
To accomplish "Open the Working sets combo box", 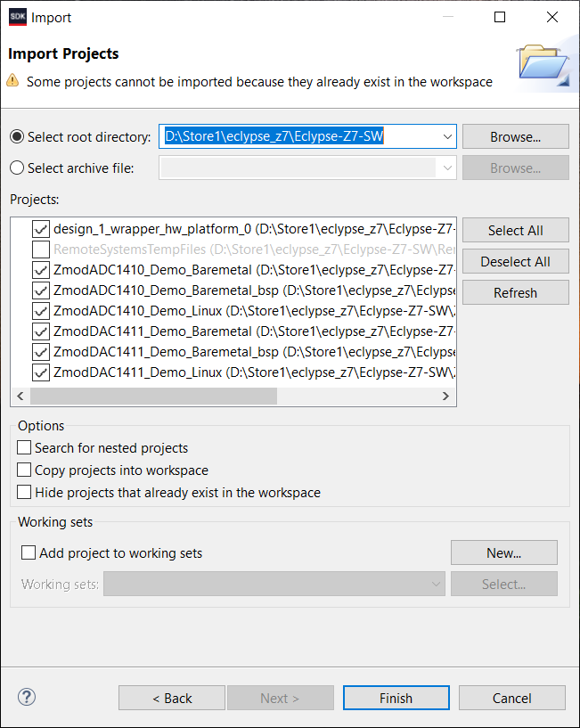I will 274,584.
